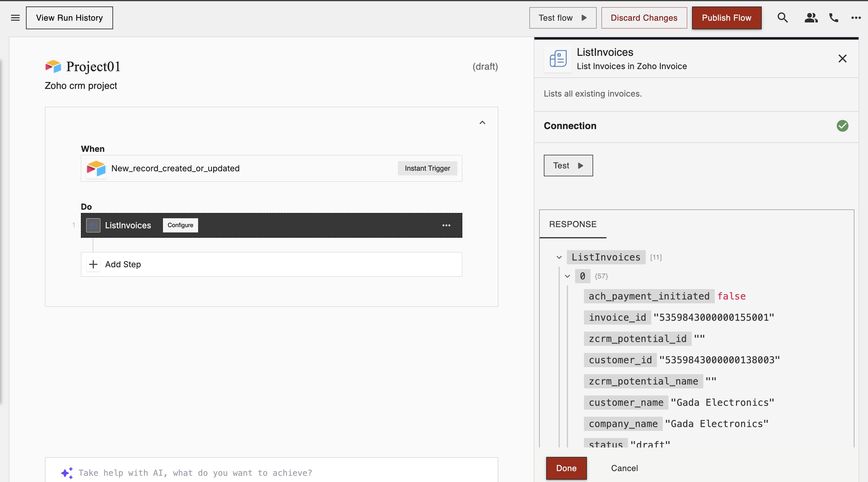The width and height of the screenshot is (868, 482).
Task: Click the customer_id key
Action: 620,360
